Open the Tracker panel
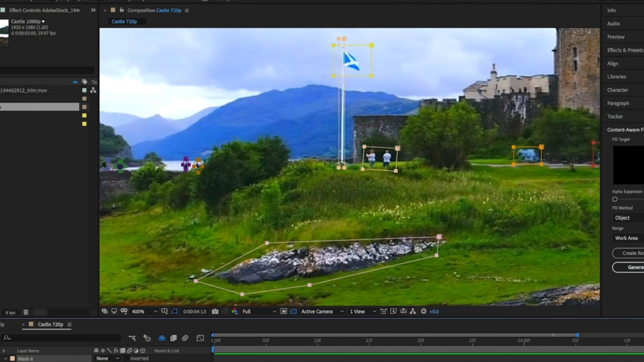Screen dimensions: 644x362 click(x=615, y=117)
